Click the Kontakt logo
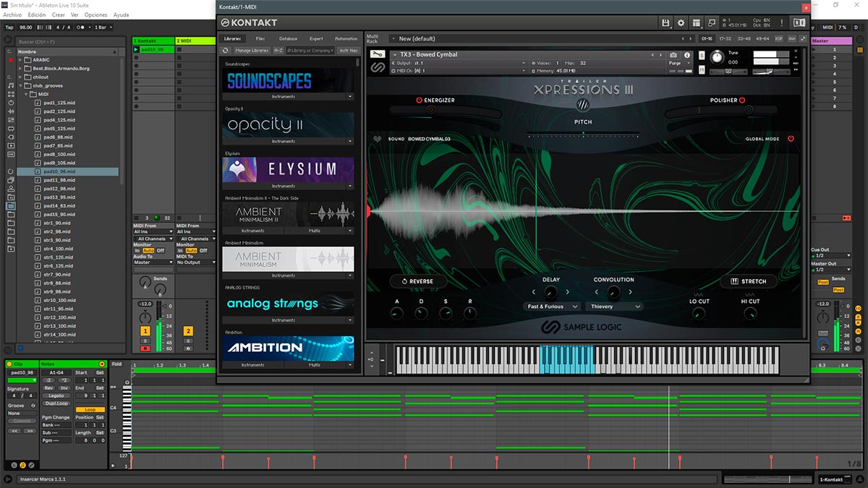This screenshot has height=488, width=868. [250, 22]
